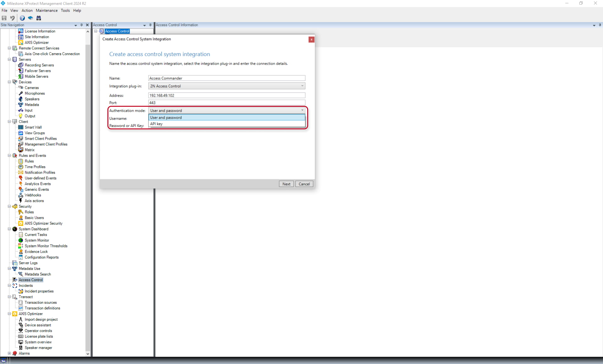Click the Roles keys icon
This screenshot has width=603, height=364.
pos(21,212)
